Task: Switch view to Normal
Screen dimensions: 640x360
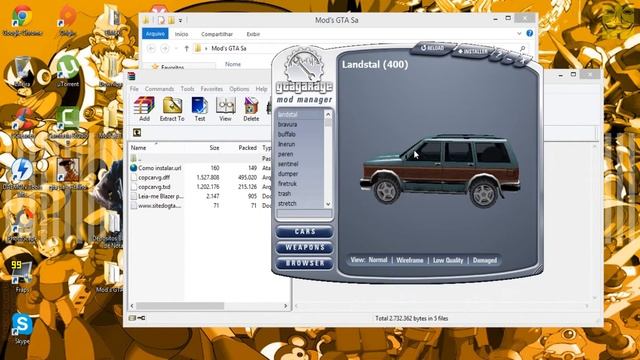Action: [x=378, y=260]
